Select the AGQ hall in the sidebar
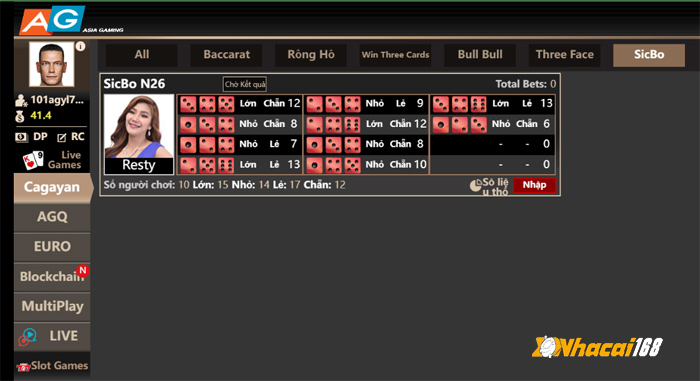 (52, 217)
